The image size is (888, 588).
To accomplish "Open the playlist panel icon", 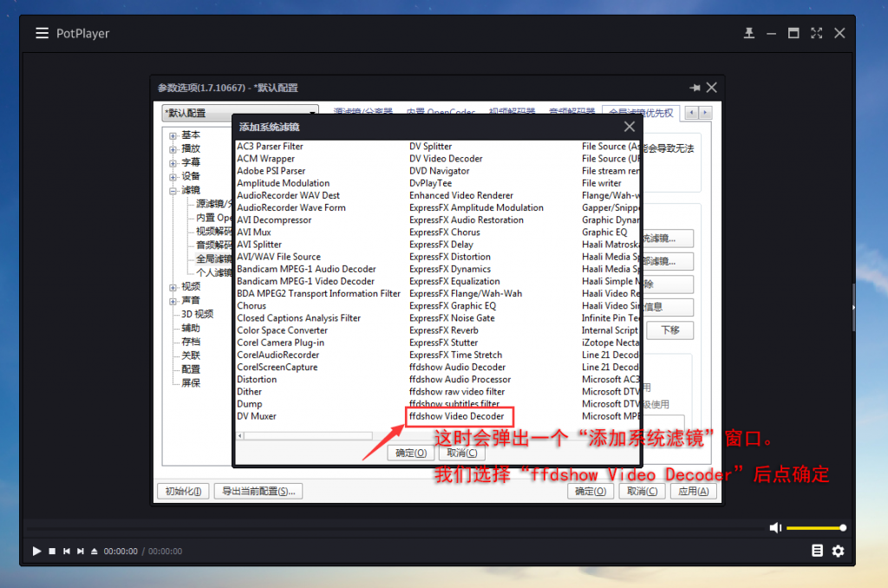I will coord(817,551).
